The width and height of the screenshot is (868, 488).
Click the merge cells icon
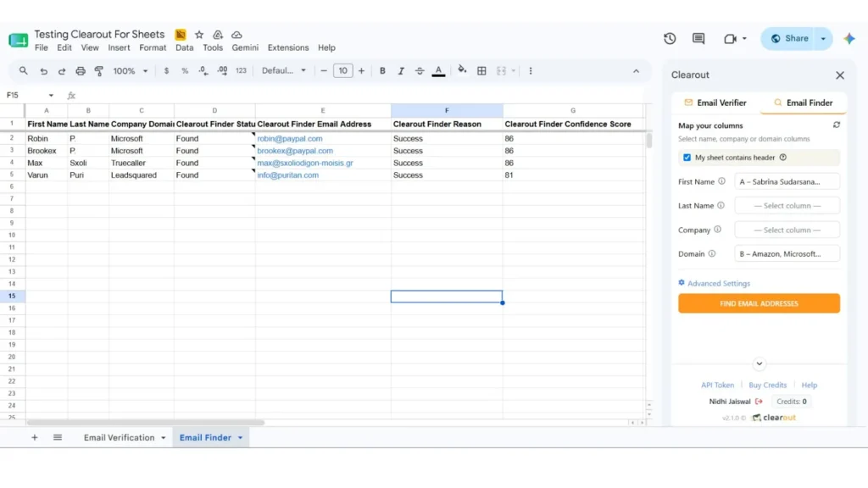pyautogui.click(x=502, y=71)
